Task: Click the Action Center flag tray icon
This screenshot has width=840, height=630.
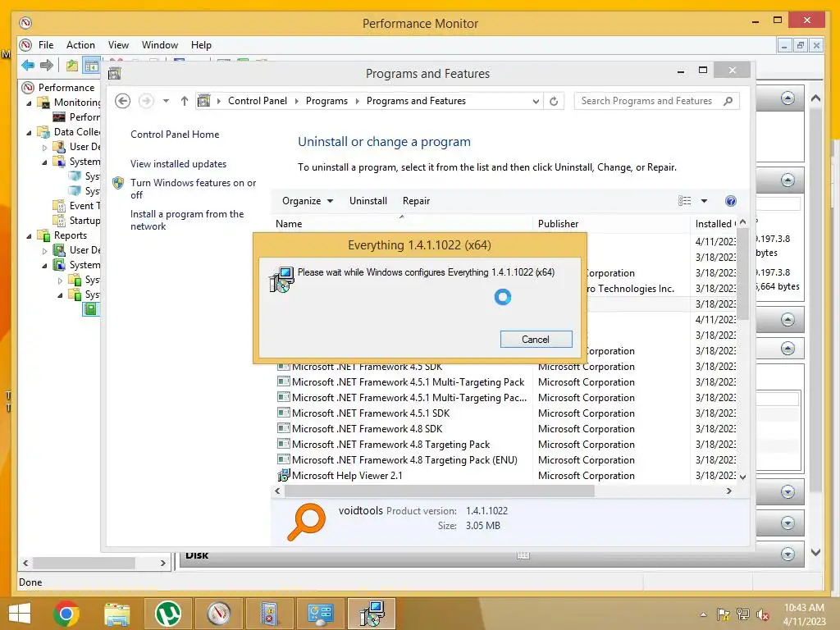Action: [x=724, y=614]
